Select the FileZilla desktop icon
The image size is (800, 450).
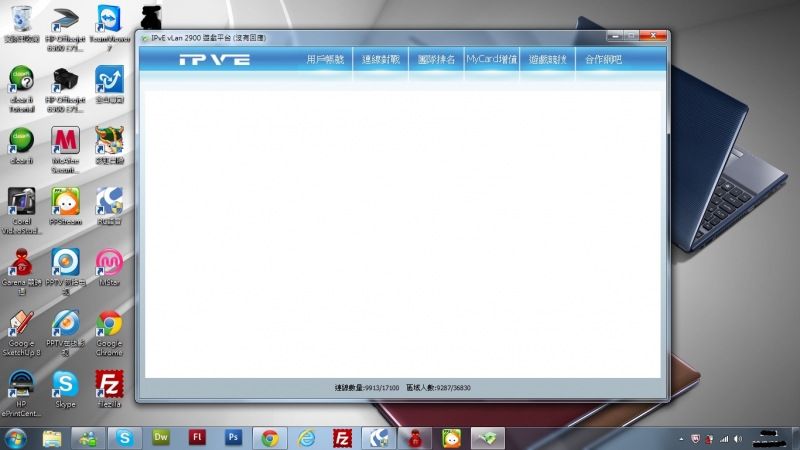pos(109,389)
